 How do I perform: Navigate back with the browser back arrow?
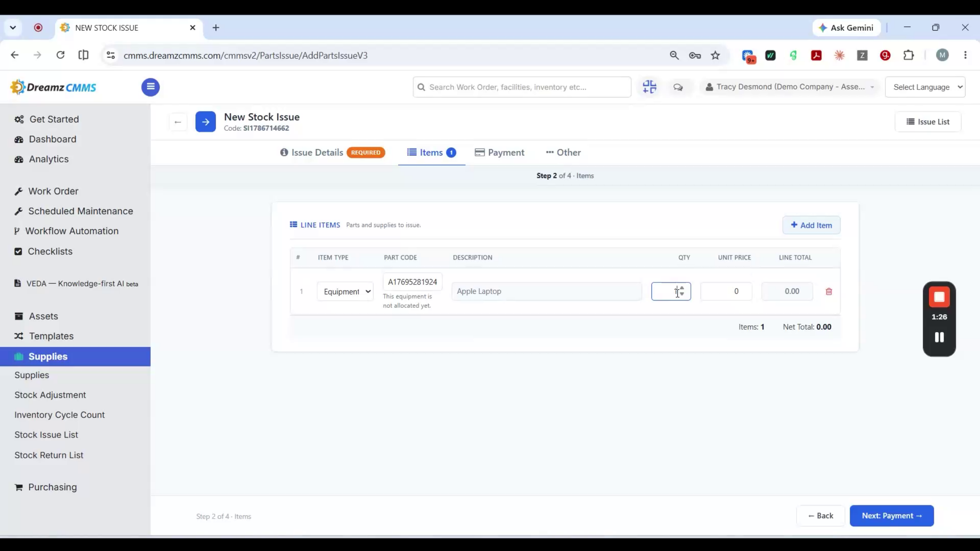(x=15, y=55)
